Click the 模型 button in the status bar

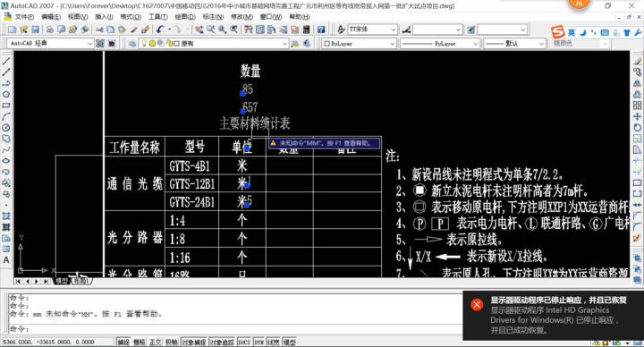click(289, 342)
